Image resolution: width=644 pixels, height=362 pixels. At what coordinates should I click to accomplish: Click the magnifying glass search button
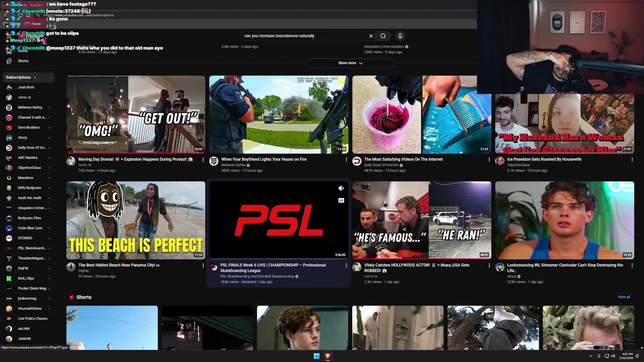pos(383,36)
